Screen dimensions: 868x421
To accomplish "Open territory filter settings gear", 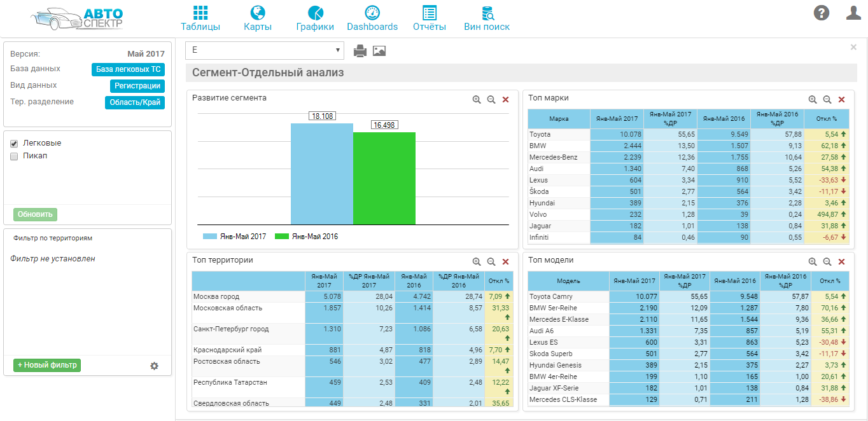I will [154, 366].
